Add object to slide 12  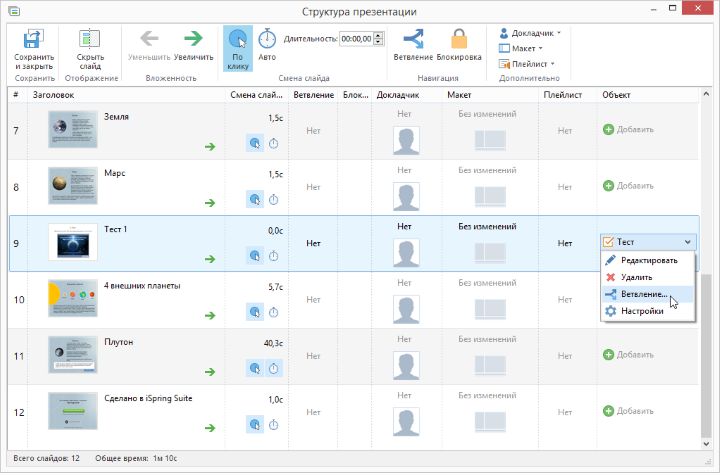pyautogui.click(x=628, y=411)
